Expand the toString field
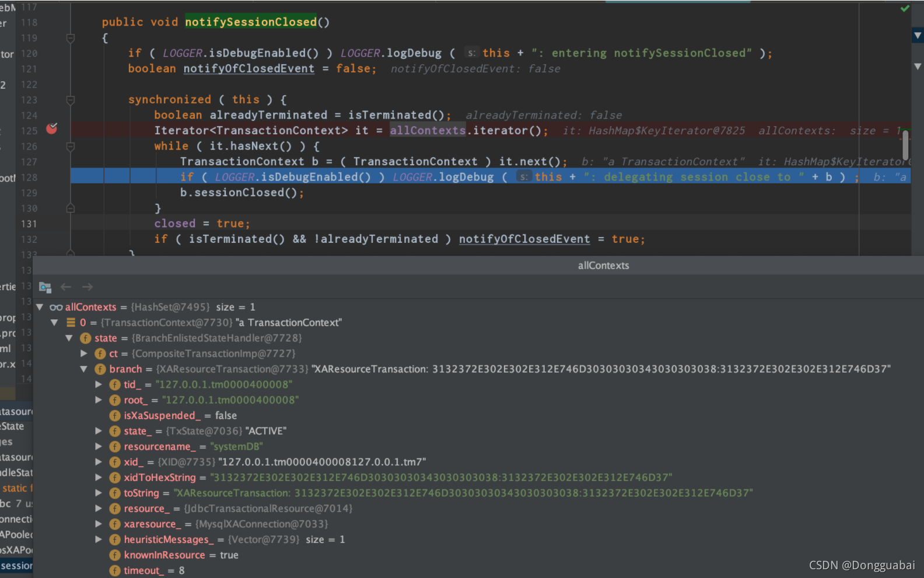 pos(99,493)
